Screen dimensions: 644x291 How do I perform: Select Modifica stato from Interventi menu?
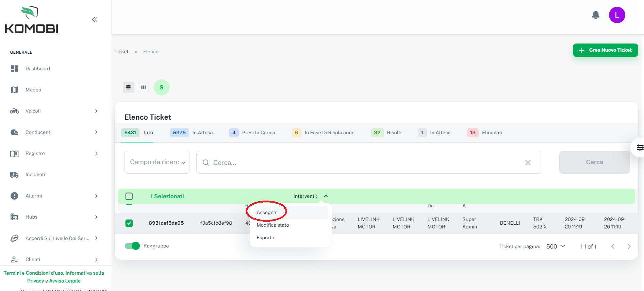[x=273, y=225]
